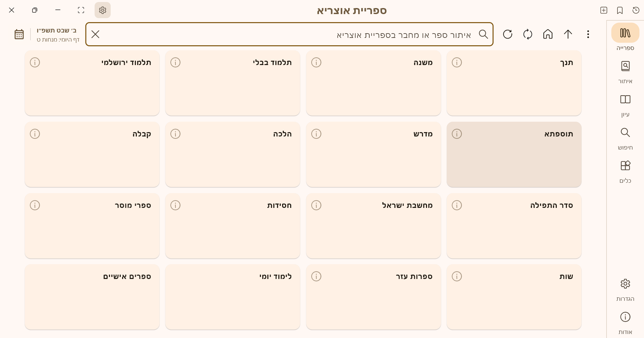644x338 pixels.
Task: Open the עיון reading view icon
Action: (x=625, y=99)
